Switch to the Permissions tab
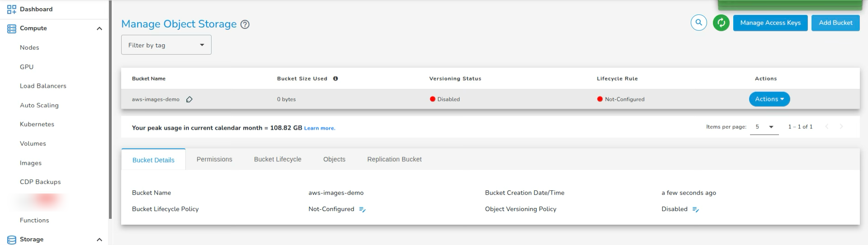 214,159
